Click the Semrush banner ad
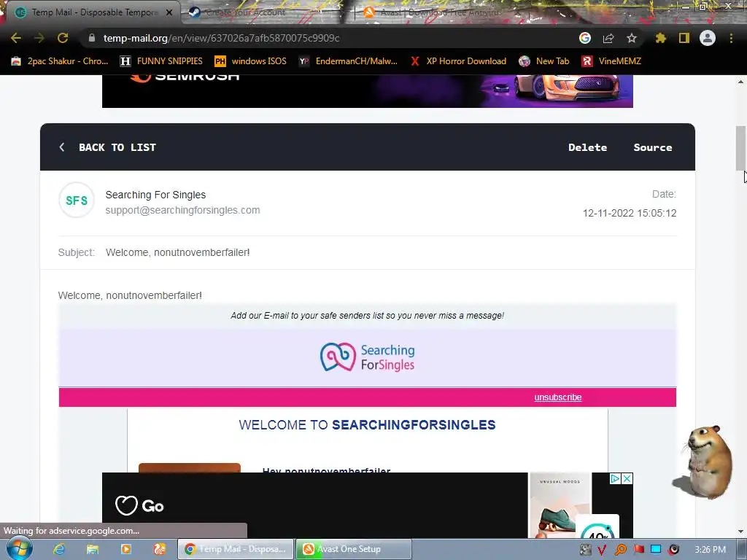 coord(368,91)
